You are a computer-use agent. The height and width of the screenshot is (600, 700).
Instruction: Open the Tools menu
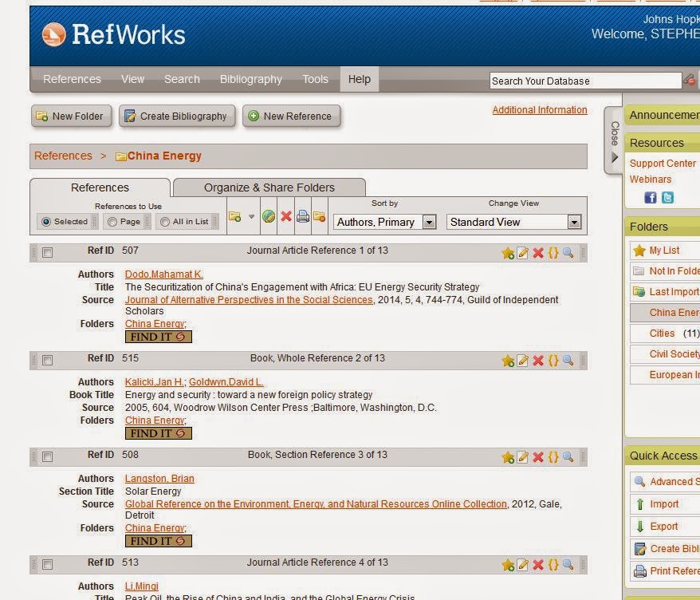coord(315,79)
